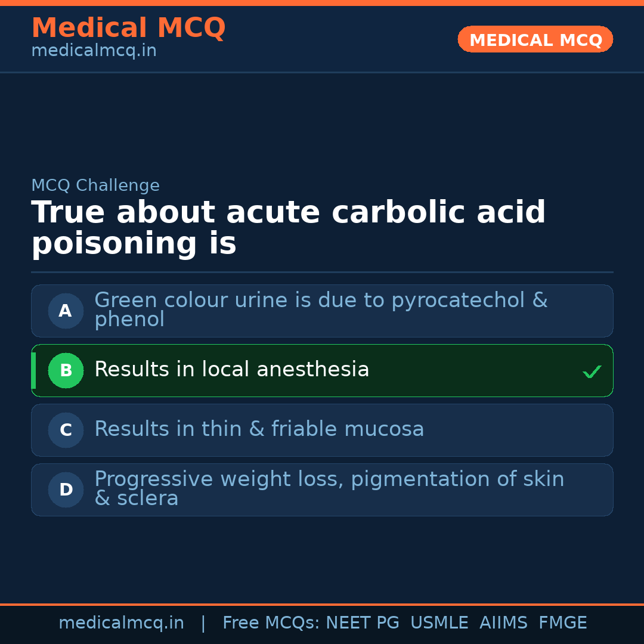This screenshot has height=644, width=644.
Task: Choose the letter C option circle
Action: [x=66, y=430]
